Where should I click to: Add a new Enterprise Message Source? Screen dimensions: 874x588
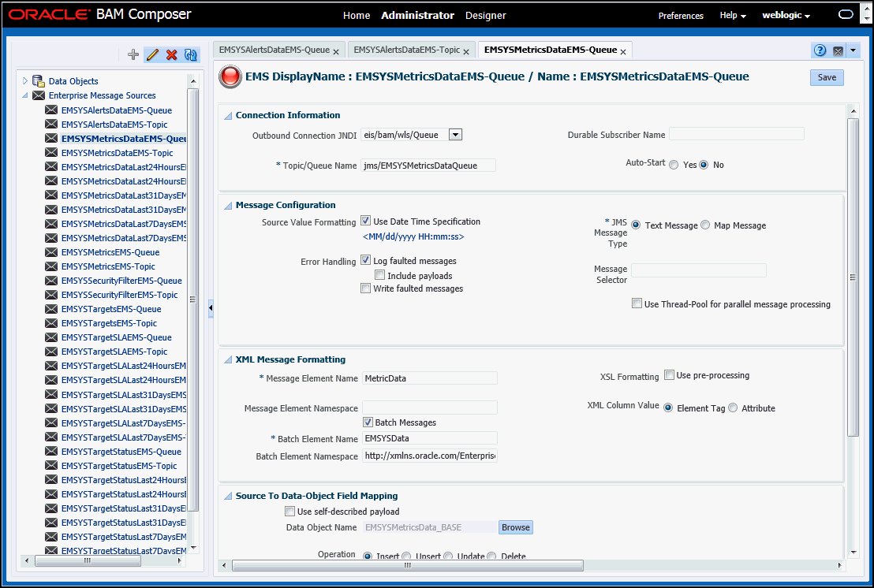[x=133, y=54]
